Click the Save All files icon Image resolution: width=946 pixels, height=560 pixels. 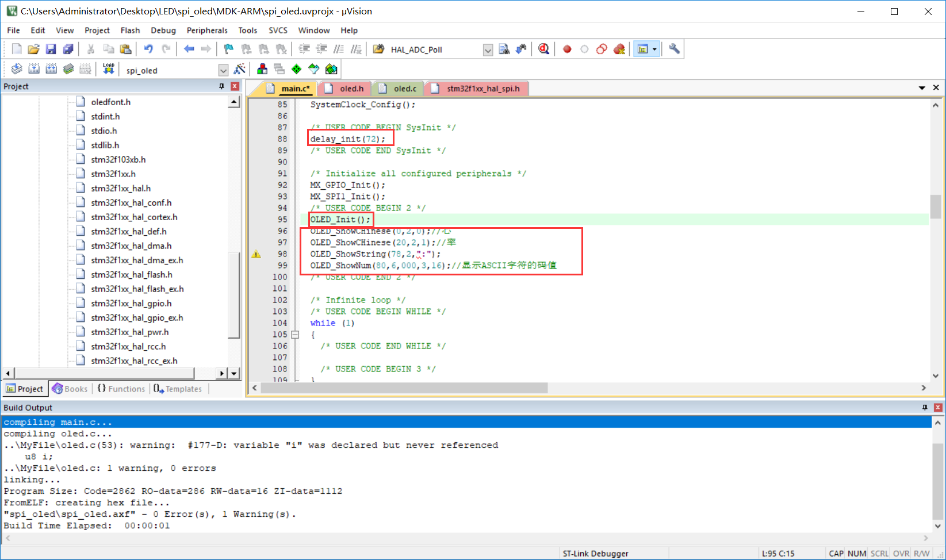tap(68, 49)
